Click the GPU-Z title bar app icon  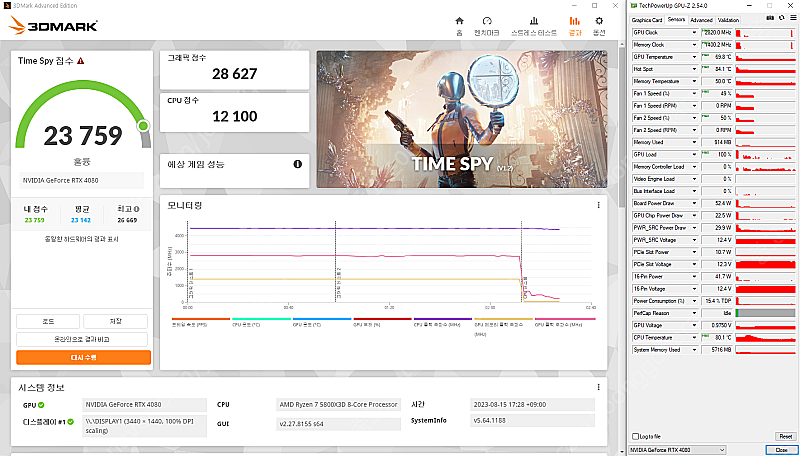[634, 5]
